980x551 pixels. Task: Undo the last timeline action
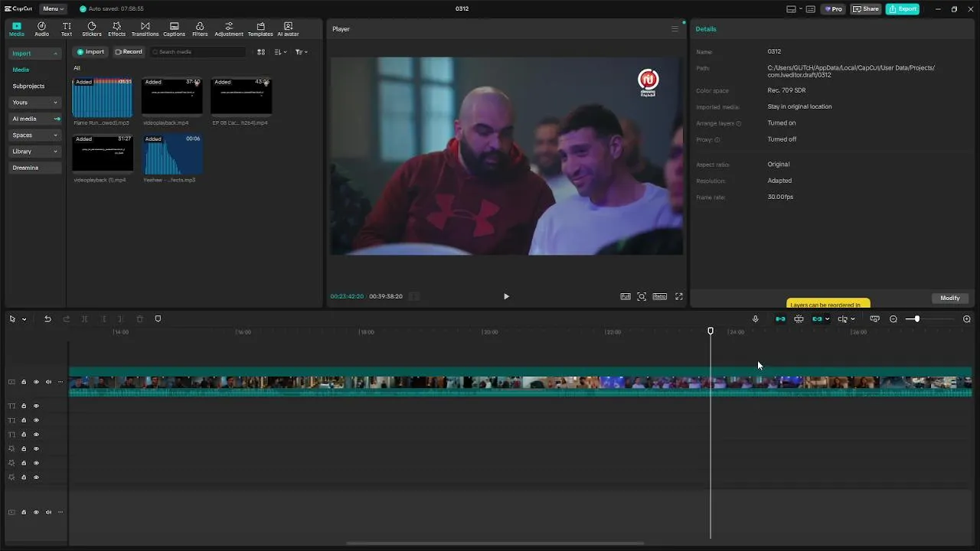47,319
